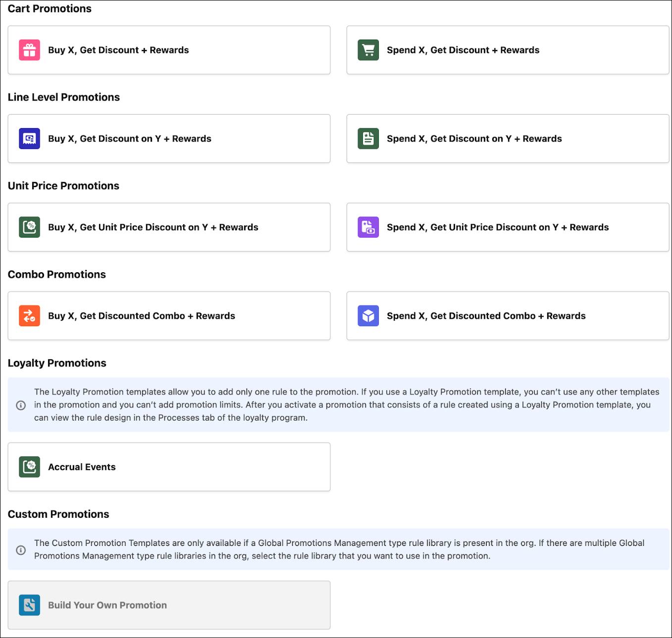Pick Spend X, Get Unit Price Discount on Y
Viewport: 672px width, 638px height.
(x=497, y=227)
